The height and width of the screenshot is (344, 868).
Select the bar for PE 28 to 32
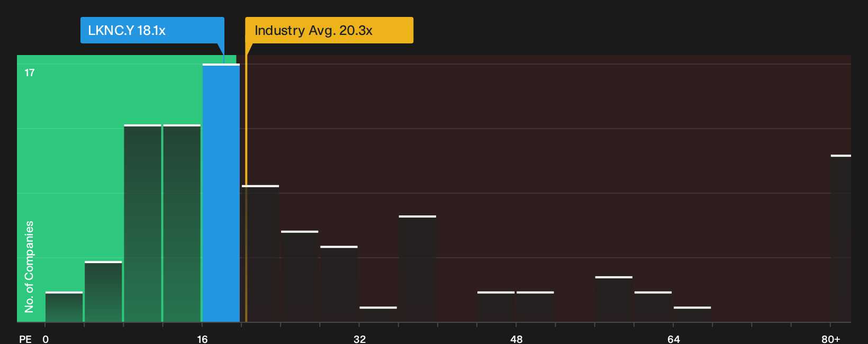coord(339,284)
